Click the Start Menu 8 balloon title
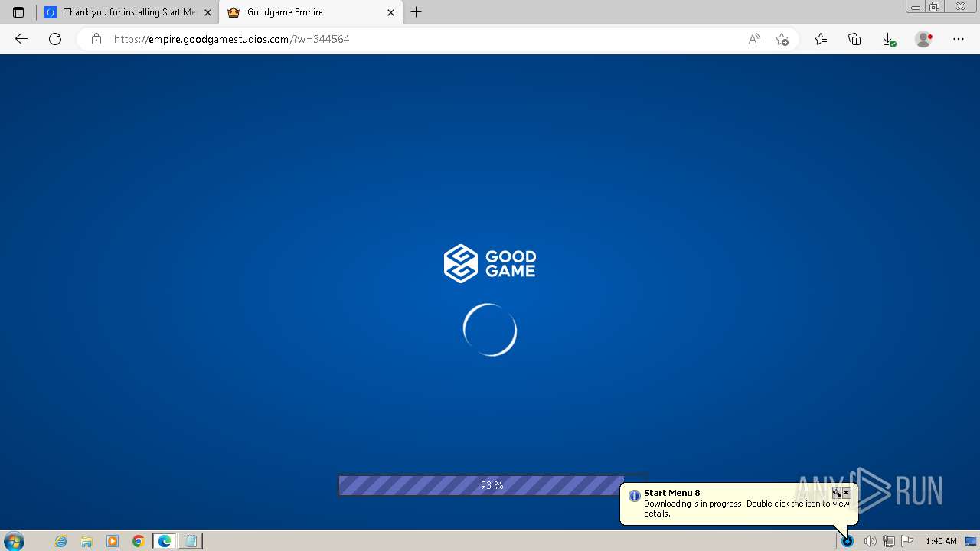The height and width of the screenshot is (551, 980). (672, 493)
